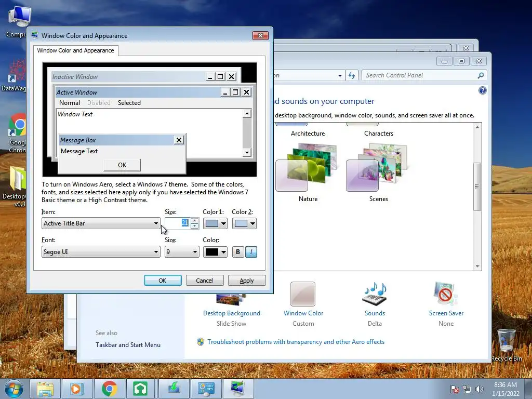
Task: Click the Message Box close X in preview
Action: [x=179, y=140]
